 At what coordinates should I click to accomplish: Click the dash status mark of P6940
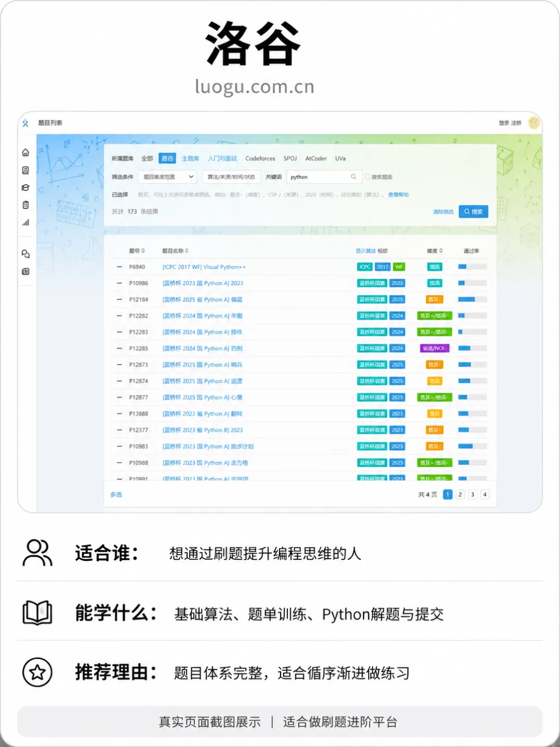(119, 267)
